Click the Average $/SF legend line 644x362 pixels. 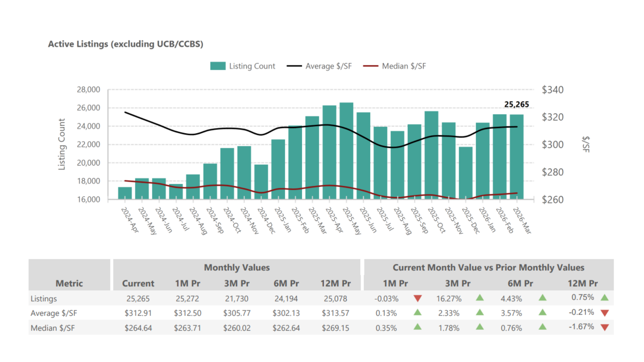[294, 66]
